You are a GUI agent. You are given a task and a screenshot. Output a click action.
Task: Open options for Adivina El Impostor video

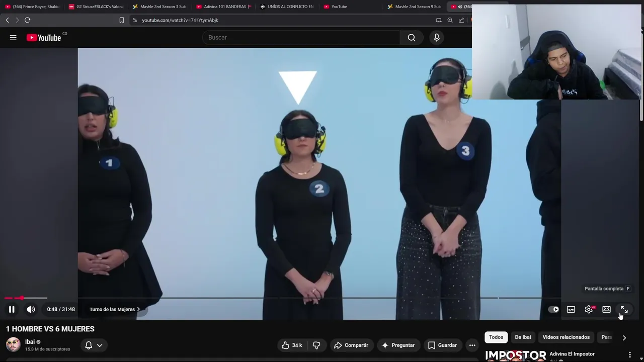point(630,355)
